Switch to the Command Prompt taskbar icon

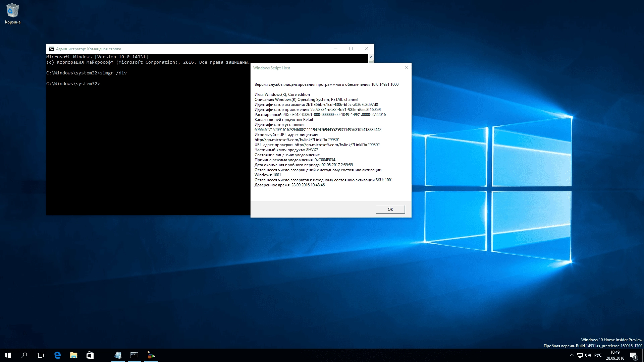[x=134, y=355]
